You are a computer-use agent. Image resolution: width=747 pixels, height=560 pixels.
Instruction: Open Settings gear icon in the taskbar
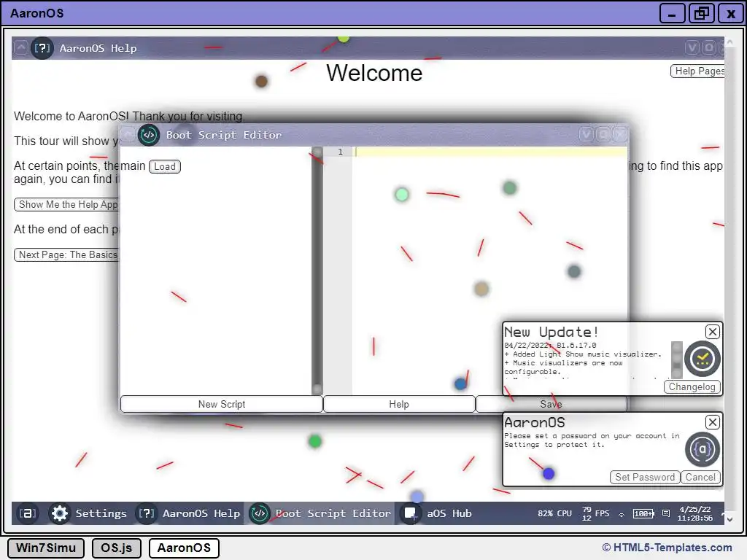click(x=60, y=513)
